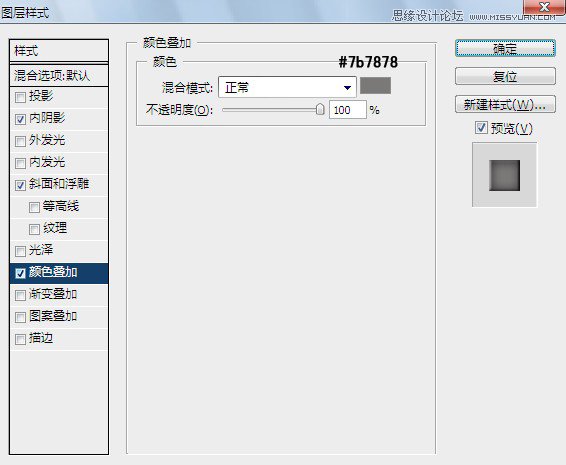This screenshot has width=566, height=465.
Task: Enable the 描边 stroke checkbox
Action: (x=20, y=339)
